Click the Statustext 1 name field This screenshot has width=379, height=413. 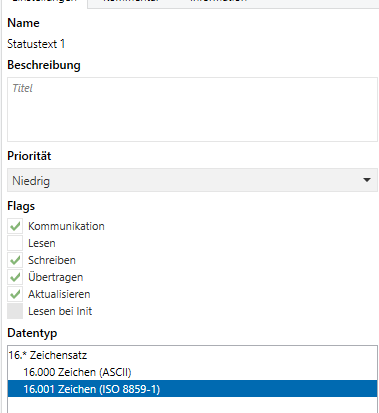[36, 44]
